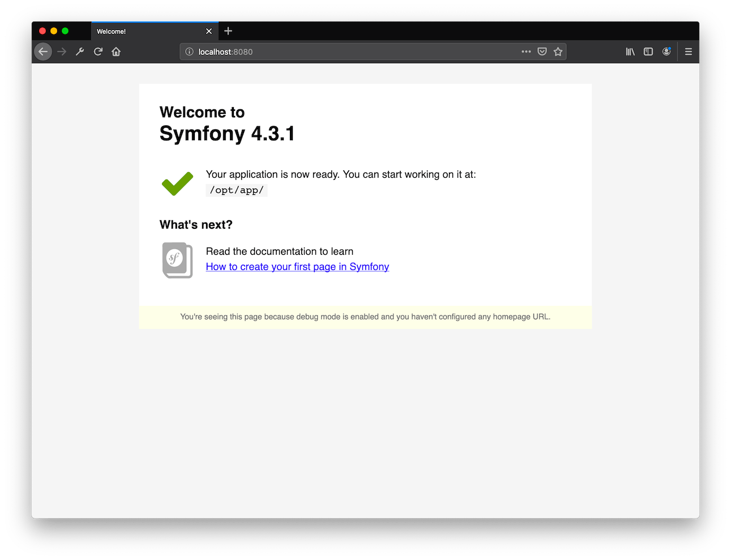The width and height of the screenshot is (731, 560).
Task: Click the 'Your application is now ready' text
Action: [x=341, y=174]
